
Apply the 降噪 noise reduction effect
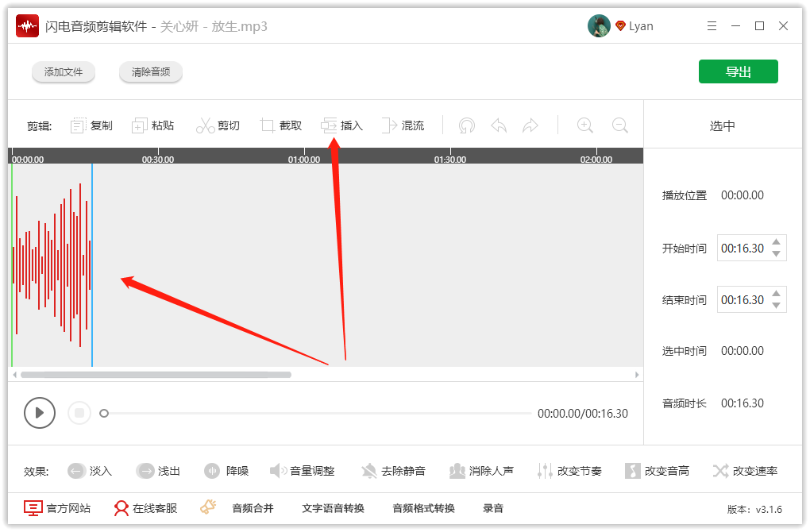click(226, 470)
